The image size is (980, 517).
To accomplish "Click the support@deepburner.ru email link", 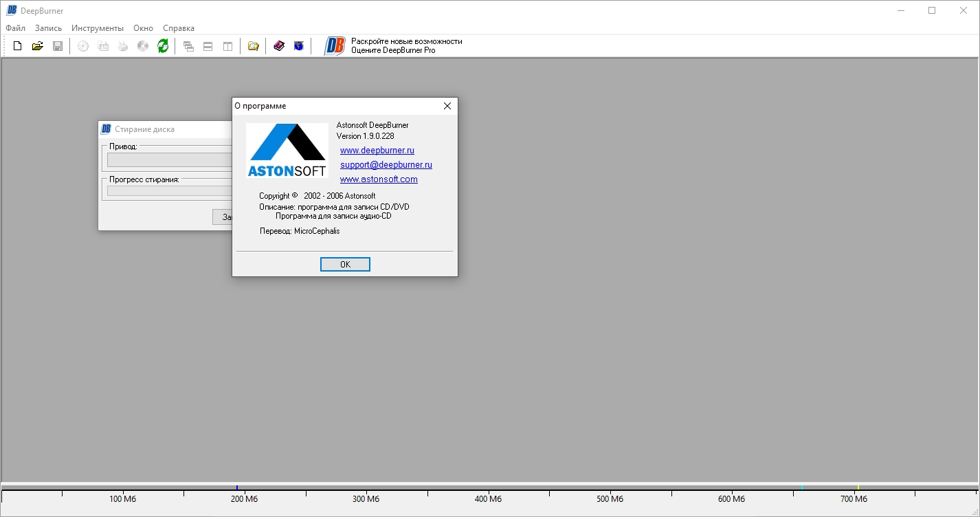I will point(386,165).
